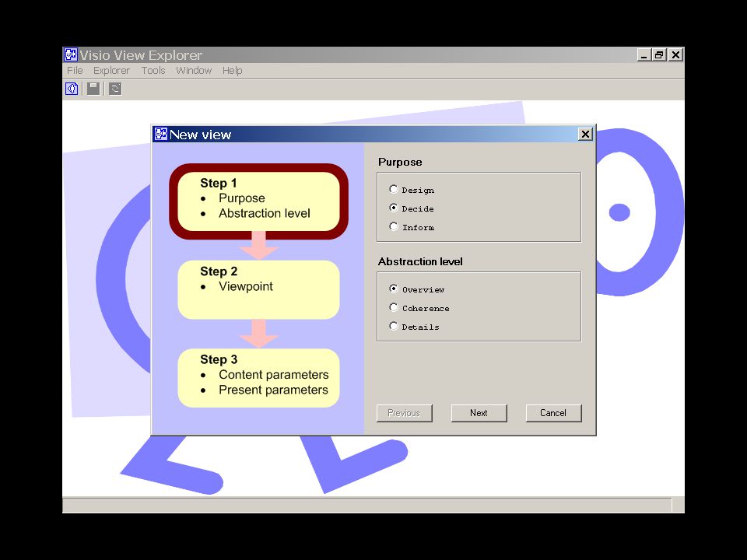Viewport: 747px width, 560px height.
Task: Open the File menu
Action: click(75, 71)
